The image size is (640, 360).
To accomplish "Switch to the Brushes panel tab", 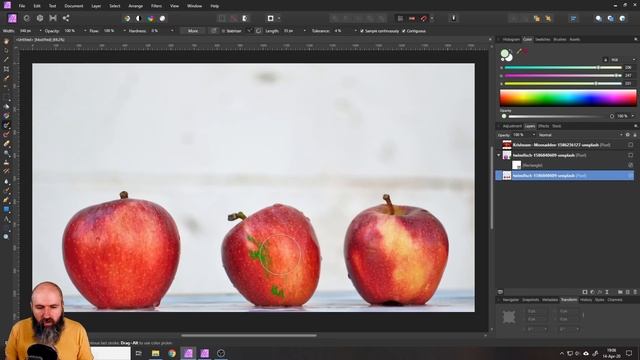I will [x=560, y=40].
